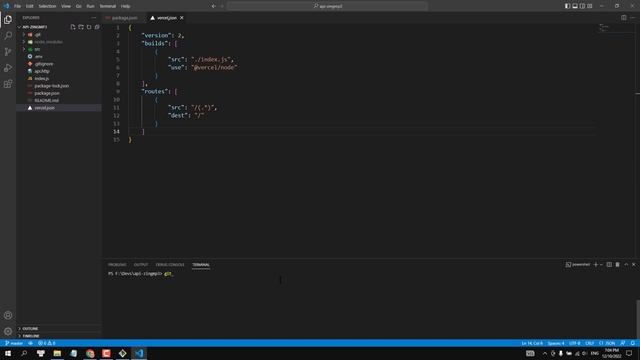The image size is (640, 360).
Task: Open the Run menu
Action: tap(91, 6)
